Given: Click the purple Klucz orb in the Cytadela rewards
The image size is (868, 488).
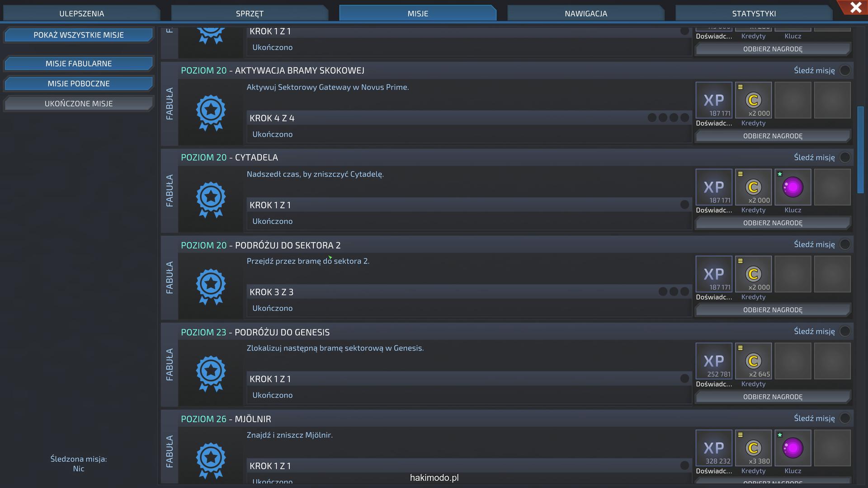Looking at the screenshot, I should [793, 187].
